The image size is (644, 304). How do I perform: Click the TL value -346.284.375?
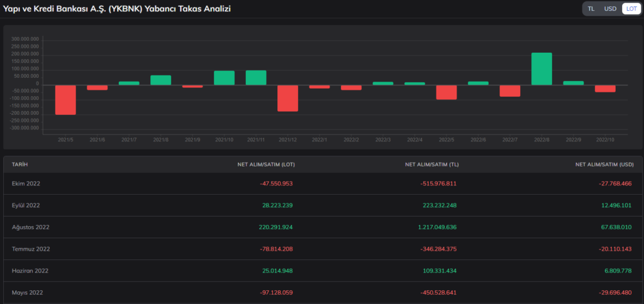pos(438,249)
